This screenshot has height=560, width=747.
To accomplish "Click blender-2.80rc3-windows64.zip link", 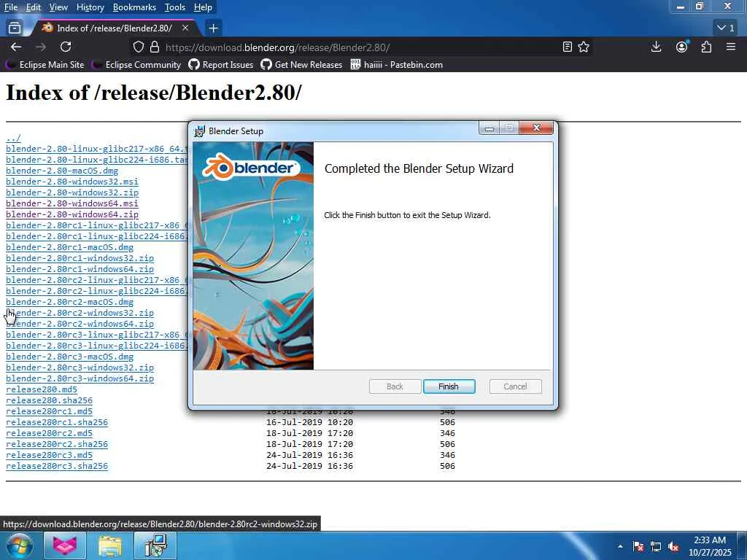I will tap(80, 378).
